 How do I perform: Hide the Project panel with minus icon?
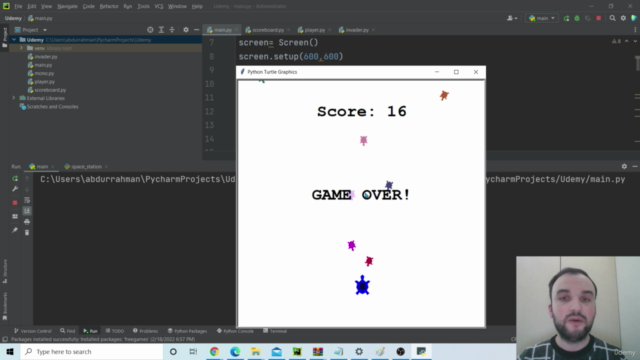coord(196,30)
